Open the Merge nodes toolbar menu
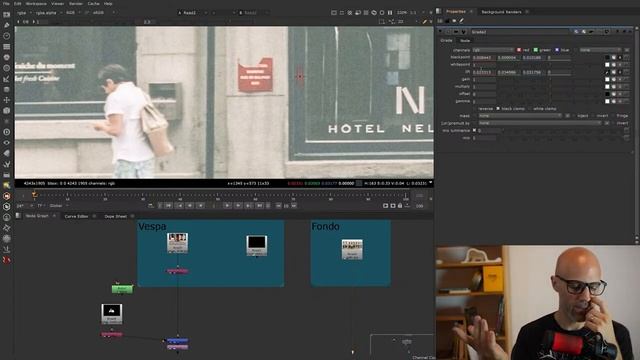640x360 pixels. [7, 89]
